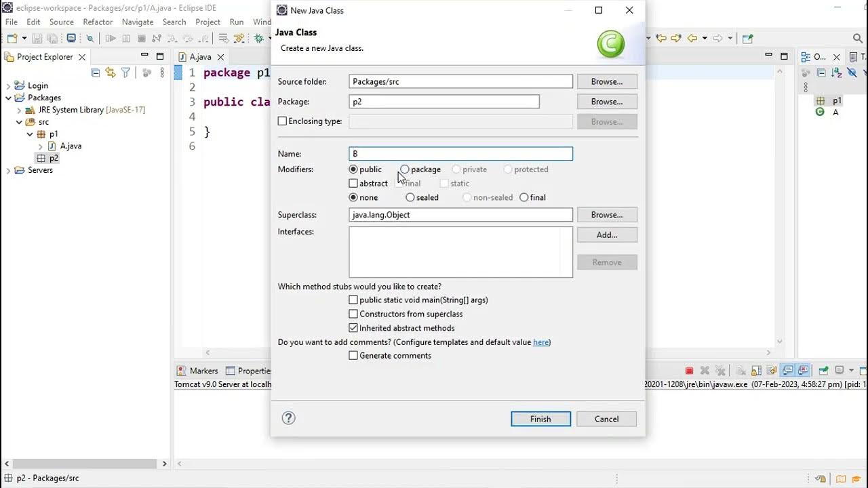
Task: Select the public modifier radio button
Action: coord(353,169)
